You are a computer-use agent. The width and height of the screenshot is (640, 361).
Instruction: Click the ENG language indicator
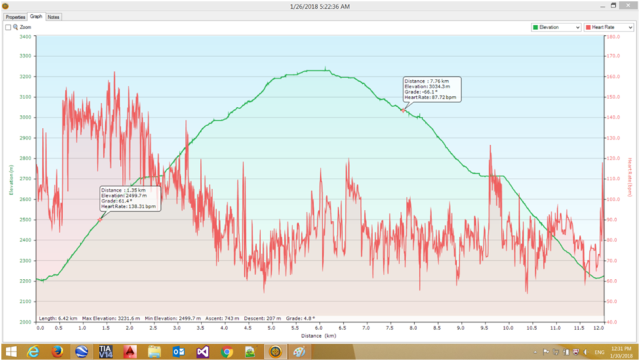599,352
